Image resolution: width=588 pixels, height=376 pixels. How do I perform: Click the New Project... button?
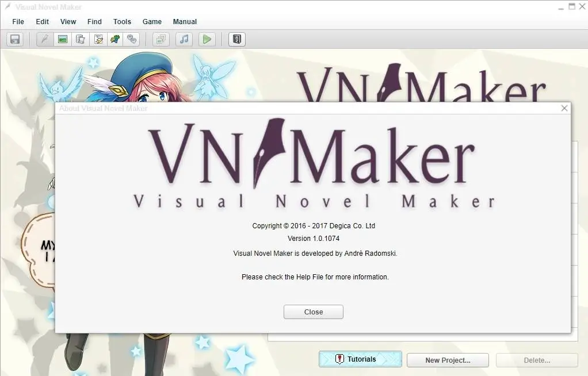(x=448, y=360)
